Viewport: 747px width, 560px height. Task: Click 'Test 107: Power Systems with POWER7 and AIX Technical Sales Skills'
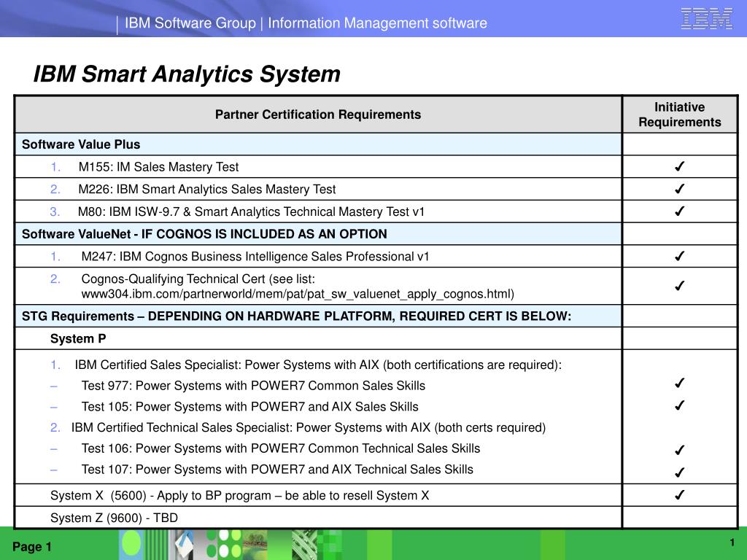tap(277, 470)
